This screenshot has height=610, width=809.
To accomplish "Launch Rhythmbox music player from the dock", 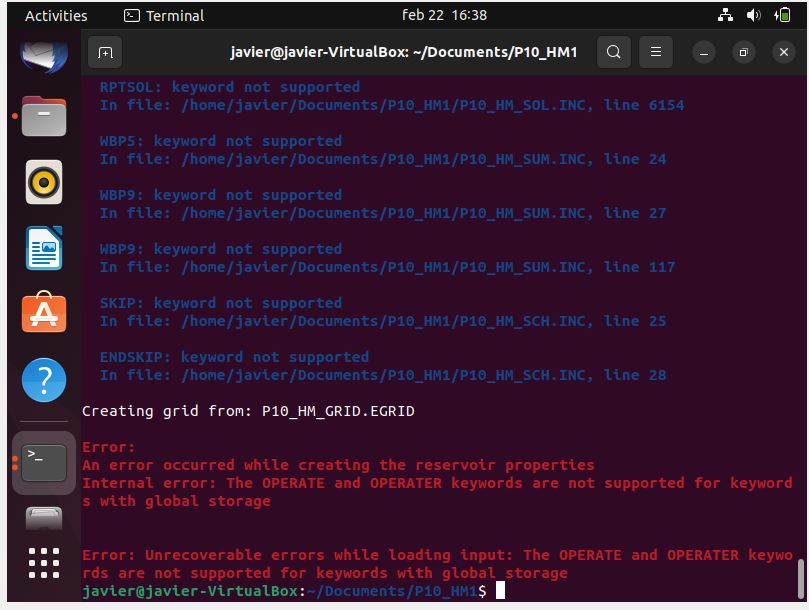I will [43, 181].
